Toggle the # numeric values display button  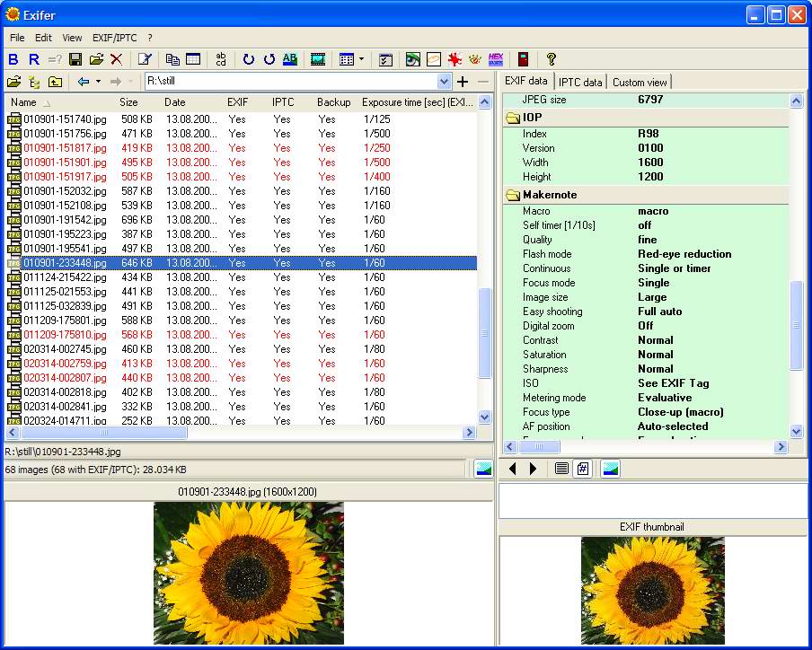coord(582,469)
